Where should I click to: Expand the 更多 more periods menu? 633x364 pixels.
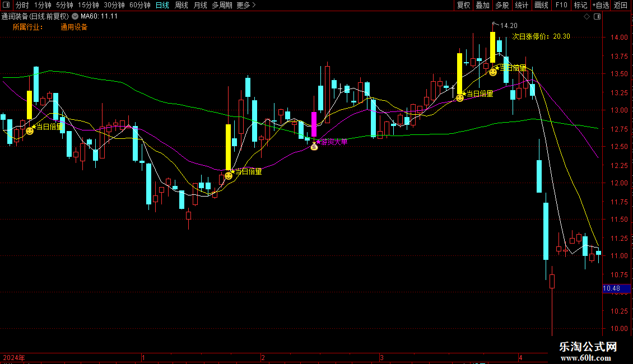coord(246,5)
